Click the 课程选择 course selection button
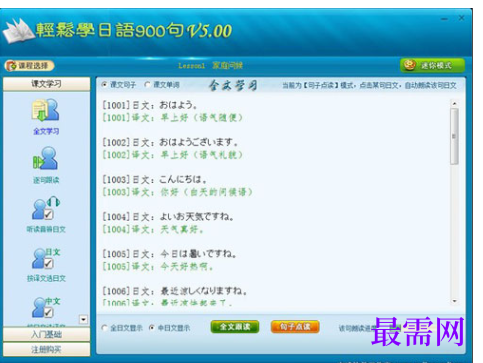The image size is (483, 363). coord(29,66)
